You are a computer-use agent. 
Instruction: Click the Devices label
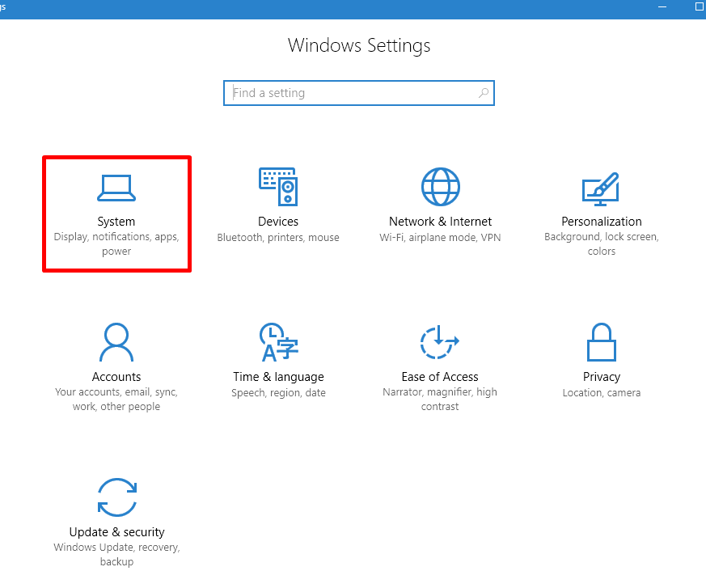pyautogui.click(x=278, y=222)
